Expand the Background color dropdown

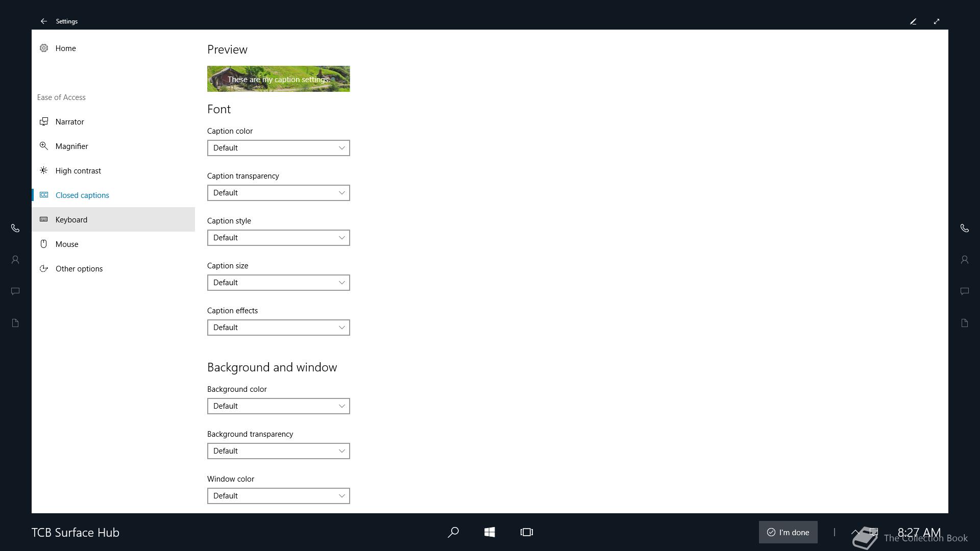pyautogui.click(x=279, y=406)
